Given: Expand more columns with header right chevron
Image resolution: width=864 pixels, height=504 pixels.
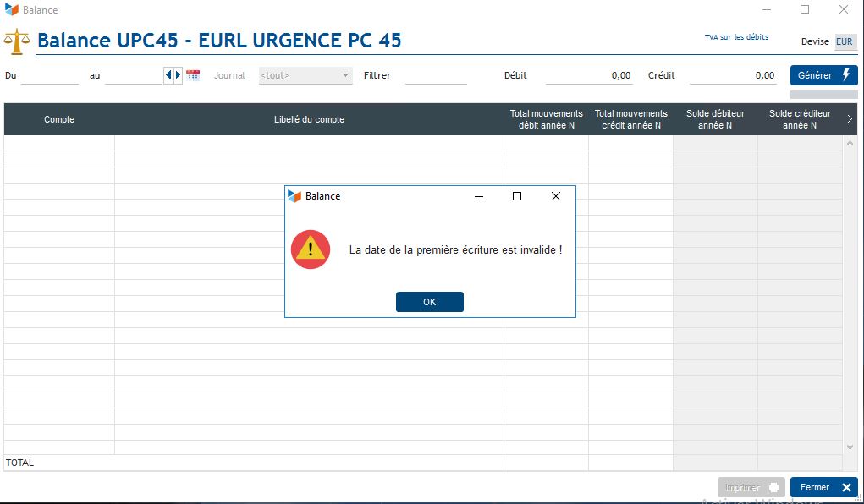Looking at the screenshot, I should (x=850, y=119).
